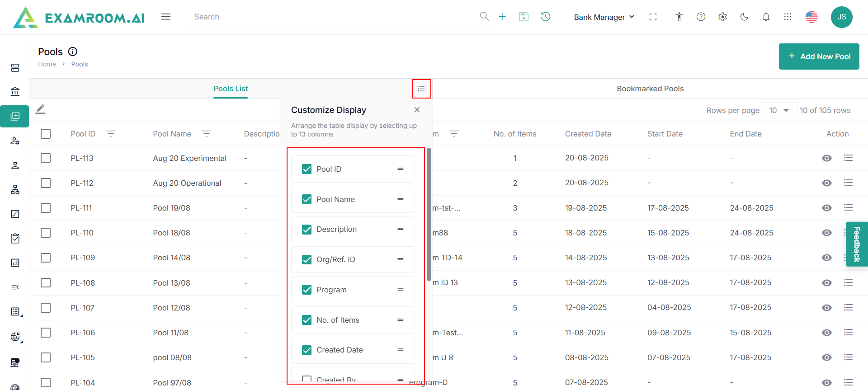Uncheck the Pool Name column checkbox

point(307,199)
